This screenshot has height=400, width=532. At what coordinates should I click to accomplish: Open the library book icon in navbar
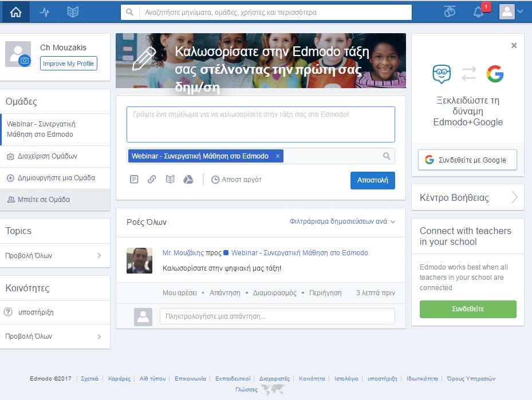click(73, 12)
